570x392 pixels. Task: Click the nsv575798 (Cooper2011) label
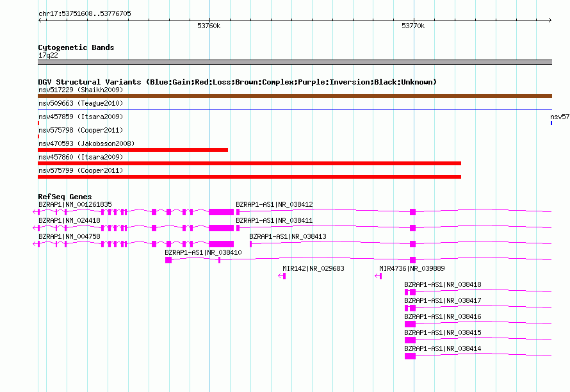[x=81, y=130]
